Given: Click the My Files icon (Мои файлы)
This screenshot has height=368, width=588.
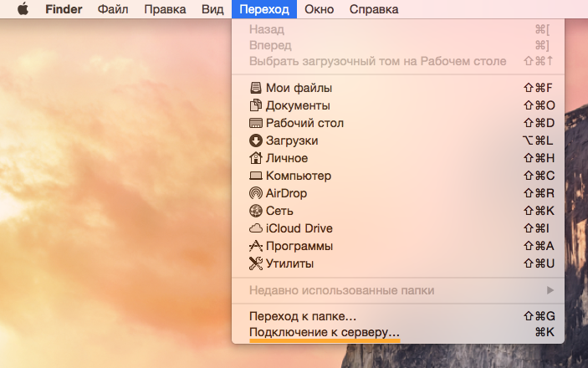Looking at the screenshot, I should click(256, 88).
